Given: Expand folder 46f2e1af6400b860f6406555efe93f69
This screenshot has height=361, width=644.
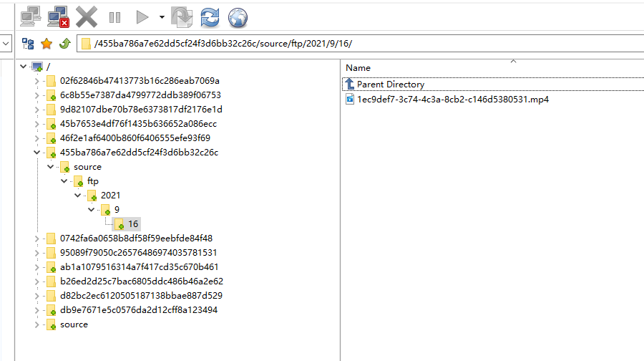Looking at the screenshot, I should coord(36,138).
